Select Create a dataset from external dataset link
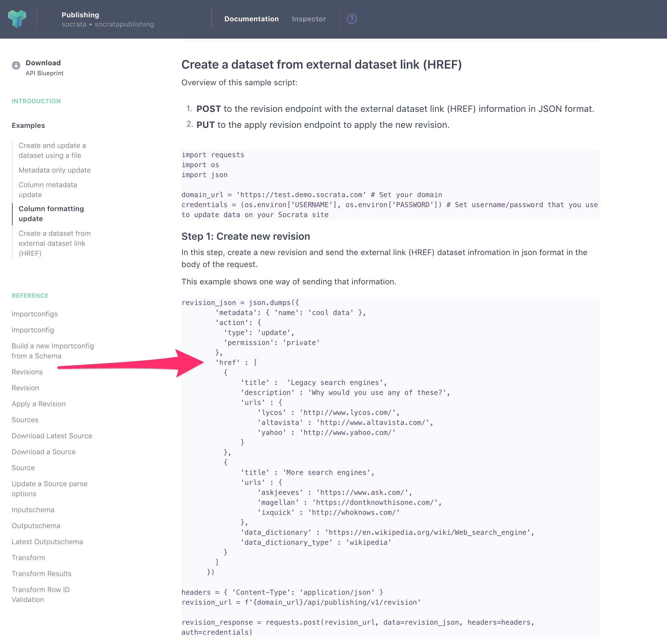The width and height of the screenshot is (667, 644). (55, 243)
